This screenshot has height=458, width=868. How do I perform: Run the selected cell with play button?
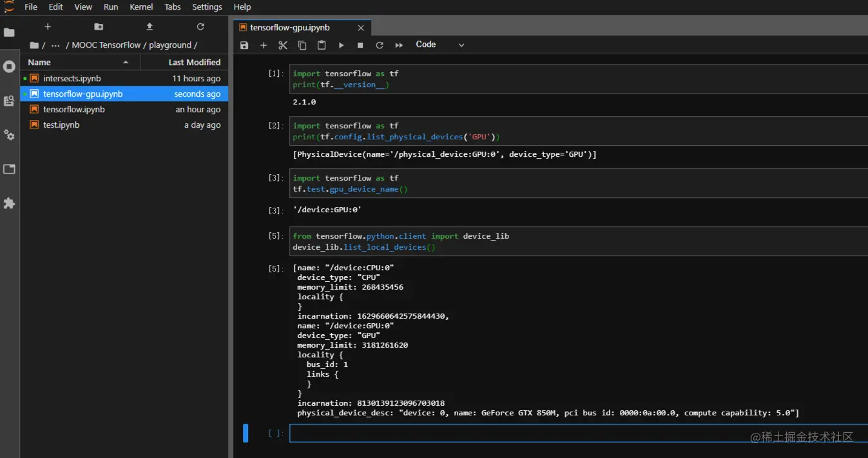341,45
